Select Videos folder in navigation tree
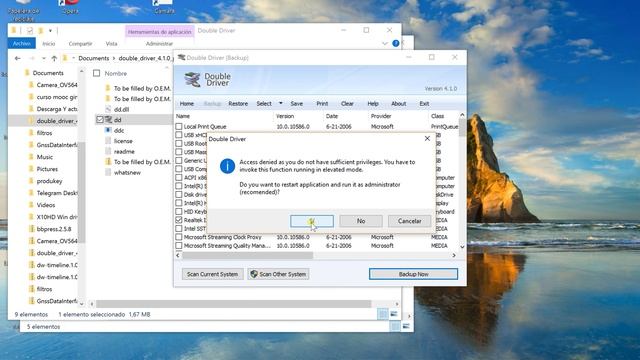Image resolution: width=640 pixels, height=360 pixels. [45, 205]
